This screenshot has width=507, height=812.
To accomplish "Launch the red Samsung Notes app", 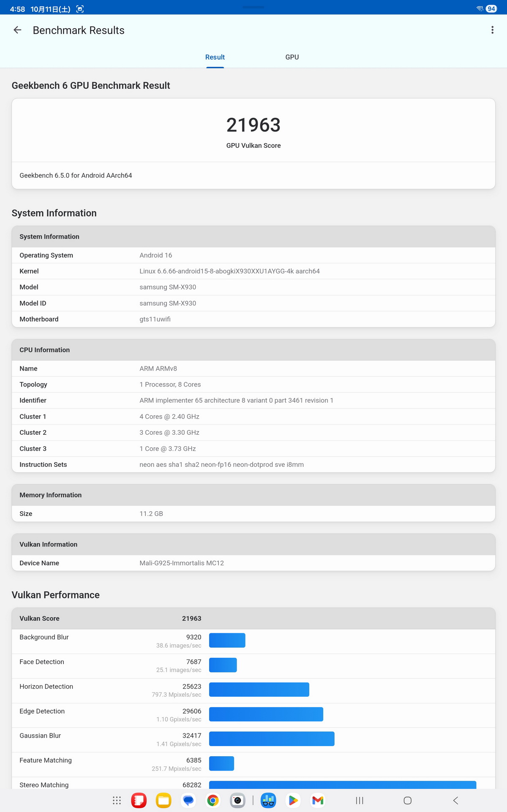I will point(139,800).
